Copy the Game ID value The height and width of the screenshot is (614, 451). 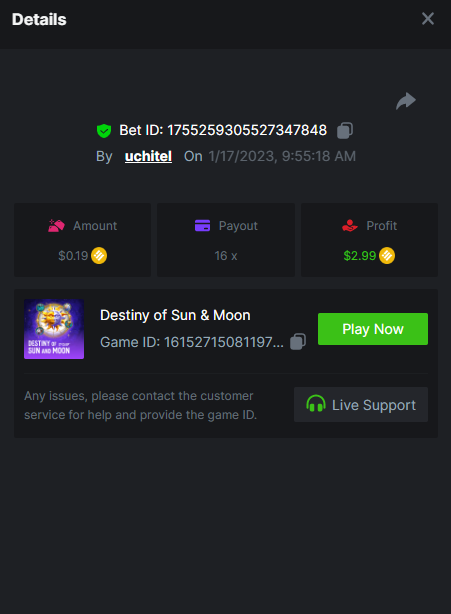click(x=298, y=341)
